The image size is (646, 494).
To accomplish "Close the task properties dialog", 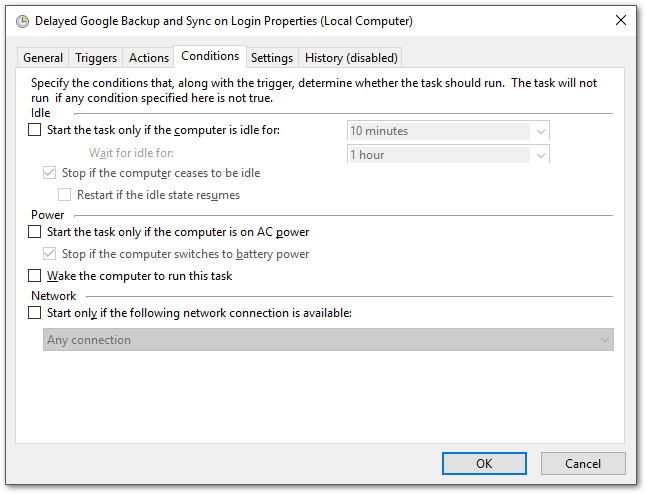I will (x=620, y=20).
